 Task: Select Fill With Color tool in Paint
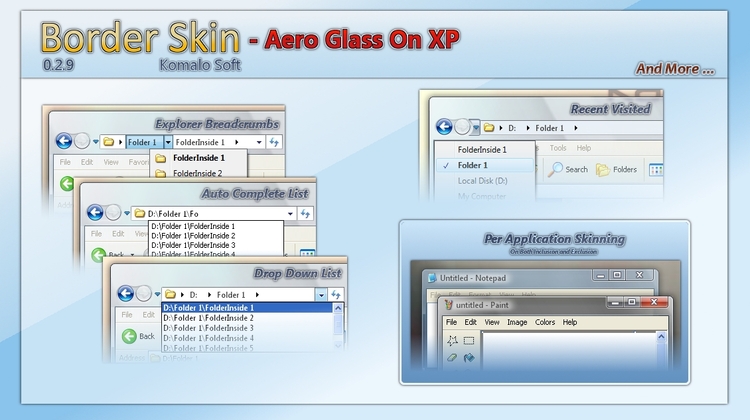pos(469,358)
